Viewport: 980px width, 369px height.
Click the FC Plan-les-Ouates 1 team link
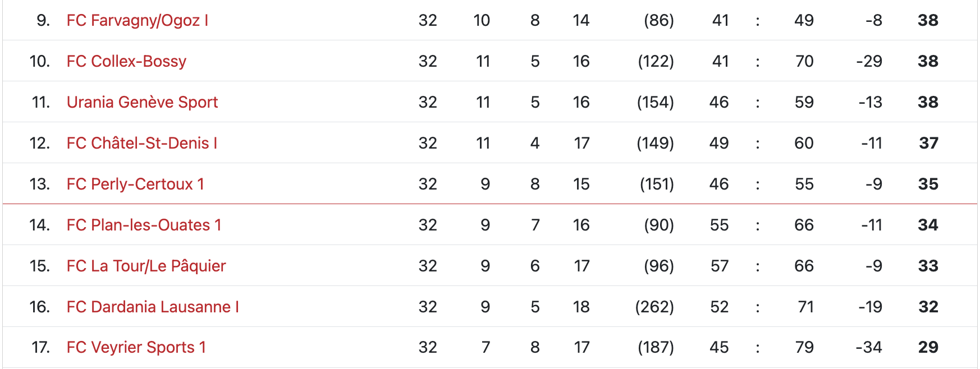[144, 225]
